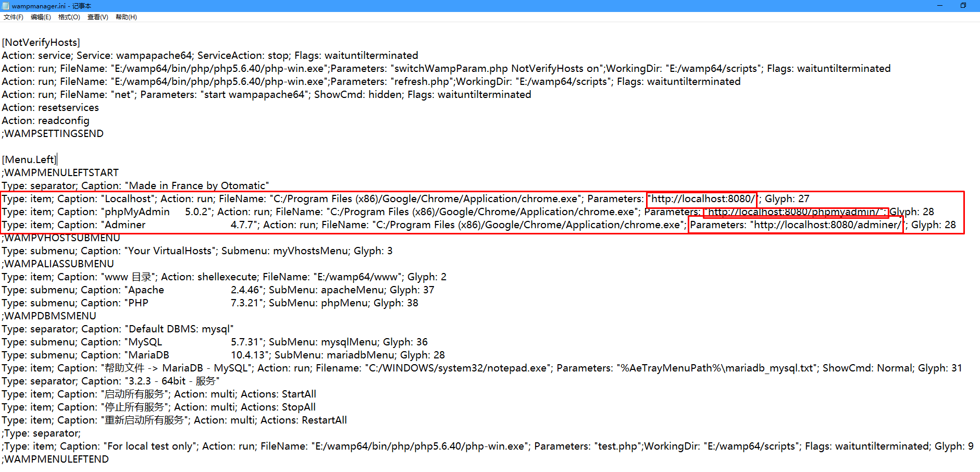Click the "MariaDB 10.4.13" submenu line

click(224, 355)
